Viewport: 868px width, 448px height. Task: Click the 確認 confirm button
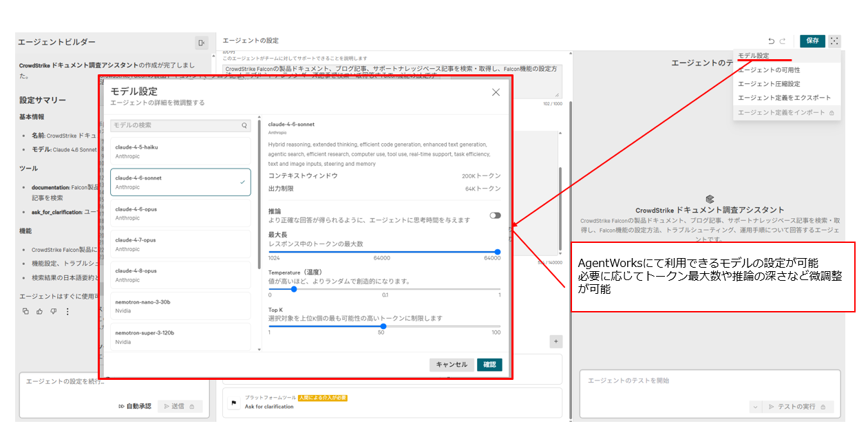tap(489, 365)
